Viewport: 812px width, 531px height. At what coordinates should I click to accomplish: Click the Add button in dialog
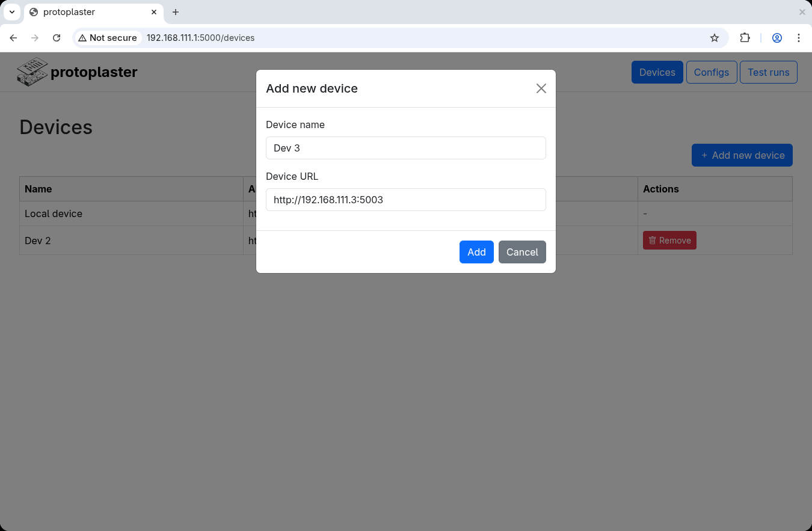pos(476,252)
